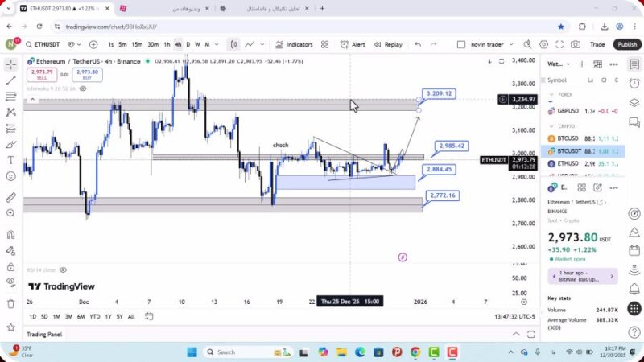Open the Indicators dialog
The image size is (644, 362).
tap(294, 45)
